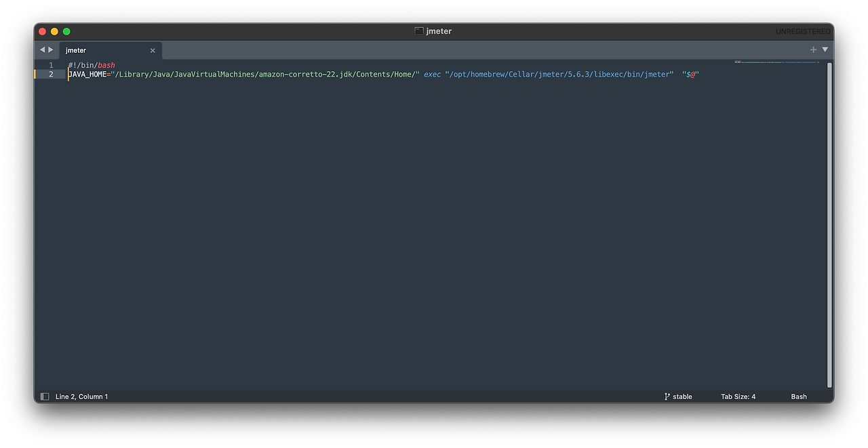Minimize the window with yellow button

click(x=54, y=31)
